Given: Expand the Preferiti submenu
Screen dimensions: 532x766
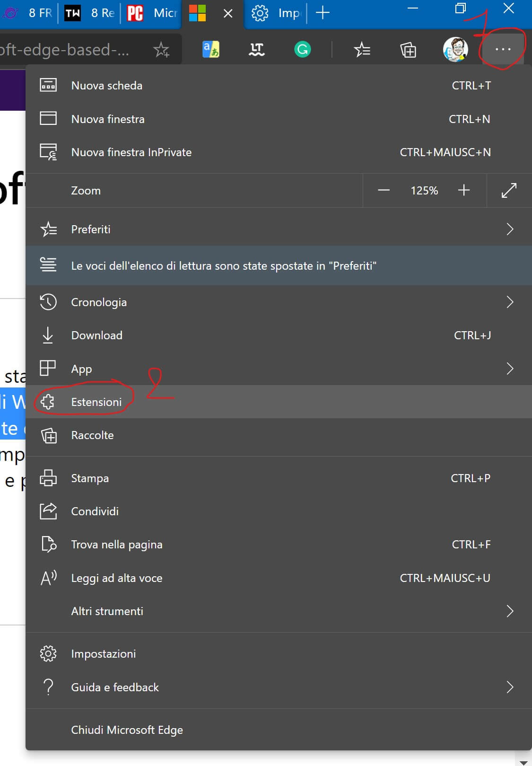Looking at the screenshot, I should point(509,229).
